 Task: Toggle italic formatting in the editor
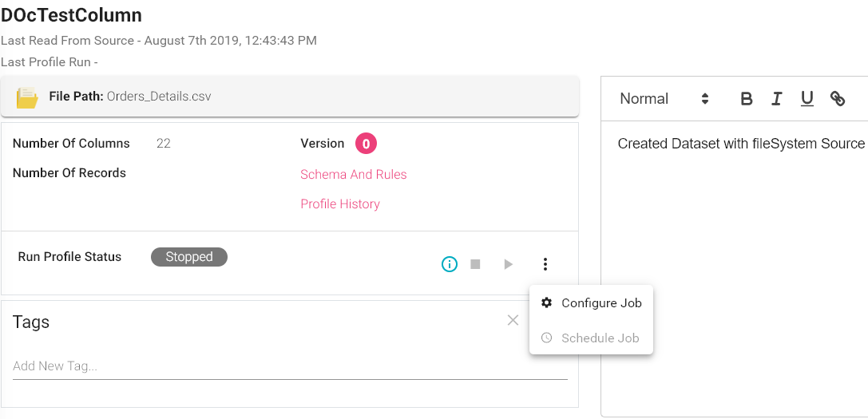coord(776,99)
